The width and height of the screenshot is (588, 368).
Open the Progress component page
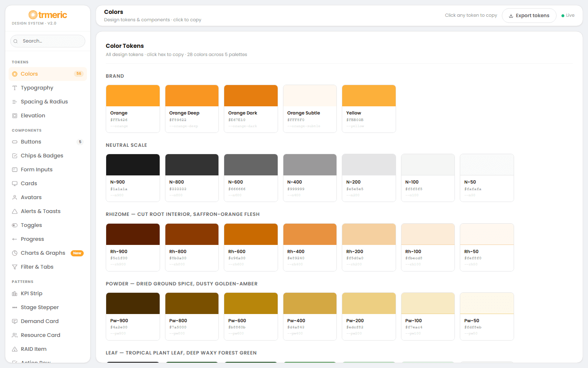click(x=48, y=239)
